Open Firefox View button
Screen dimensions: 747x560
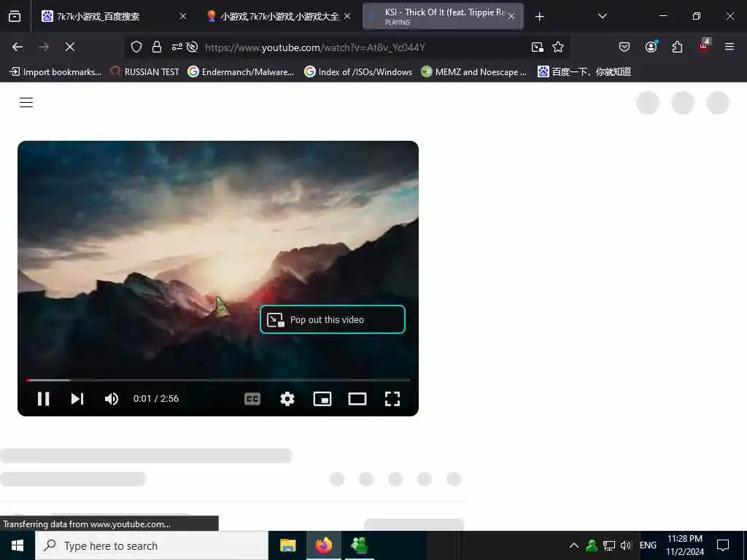(x=15, y=16)
